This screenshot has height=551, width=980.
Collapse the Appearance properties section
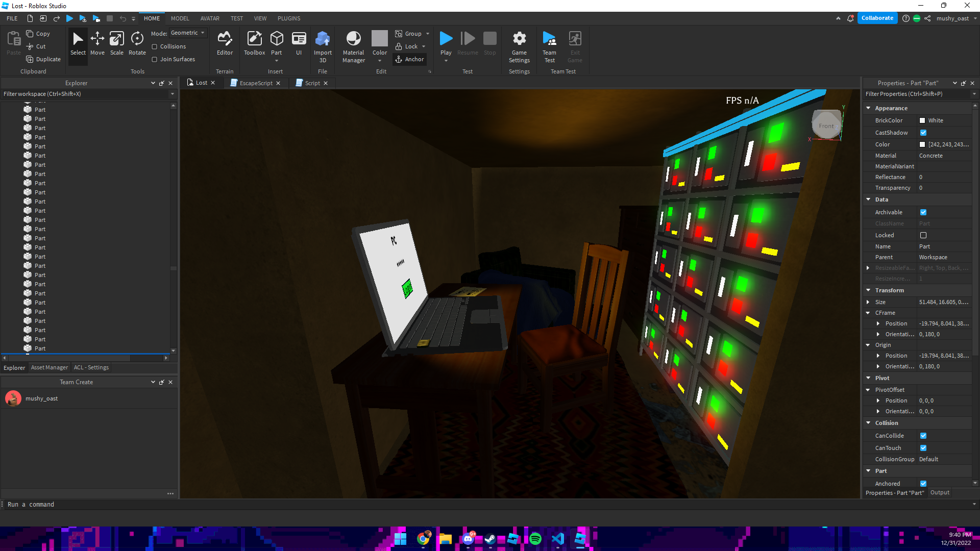[868, 108]
